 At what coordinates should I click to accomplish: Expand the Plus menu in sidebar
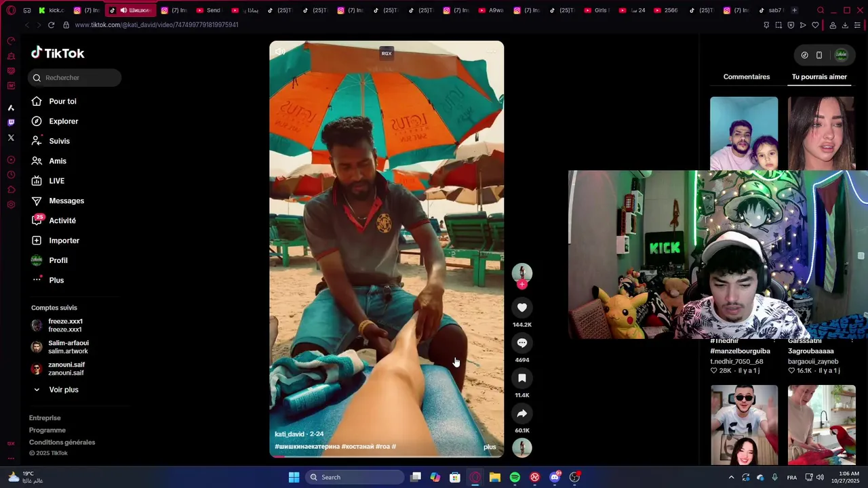(56, 281)
